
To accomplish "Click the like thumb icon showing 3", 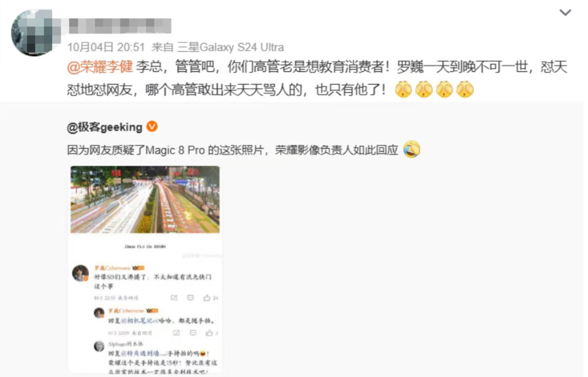I will click(209, 333).
